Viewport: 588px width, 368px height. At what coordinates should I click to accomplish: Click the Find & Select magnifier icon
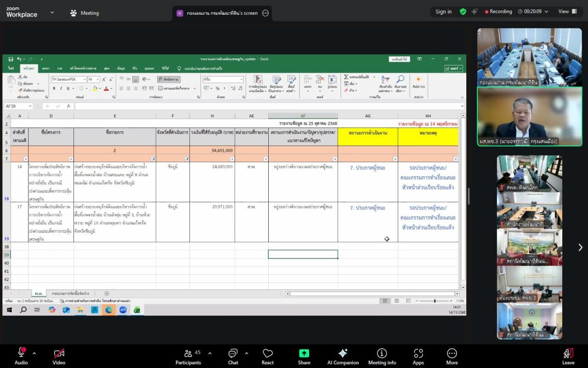401,80
